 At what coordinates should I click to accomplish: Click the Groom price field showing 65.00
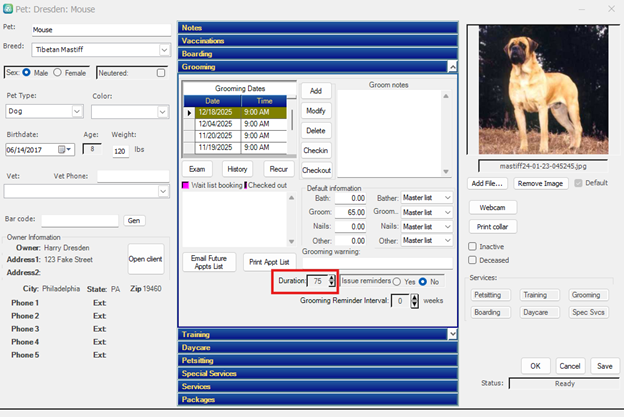coord(350,212)
